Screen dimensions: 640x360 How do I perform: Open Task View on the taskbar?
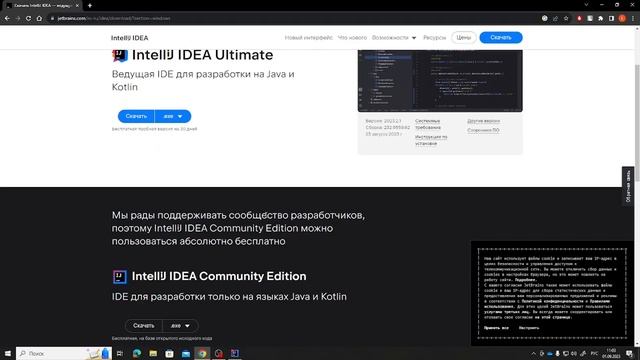click(x=120, y=353)
